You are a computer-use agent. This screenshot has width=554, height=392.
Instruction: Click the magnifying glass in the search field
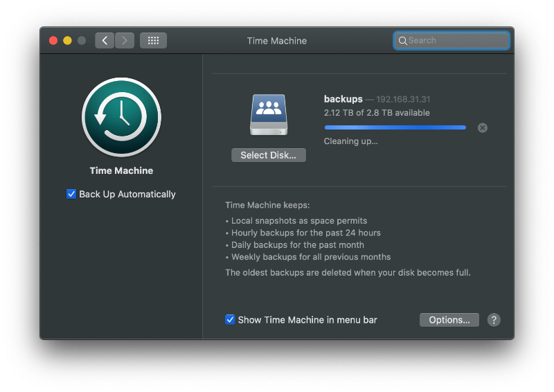[x=402, y=41]
